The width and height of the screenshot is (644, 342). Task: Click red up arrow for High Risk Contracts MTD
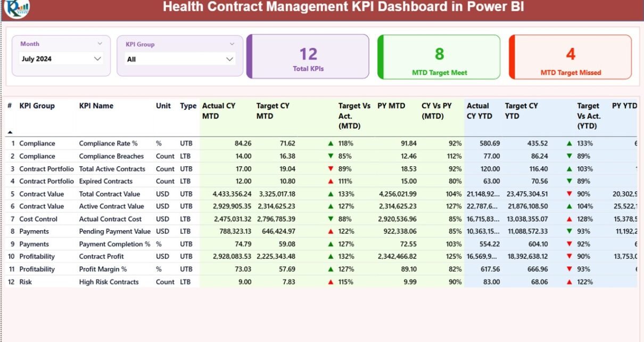331,282
